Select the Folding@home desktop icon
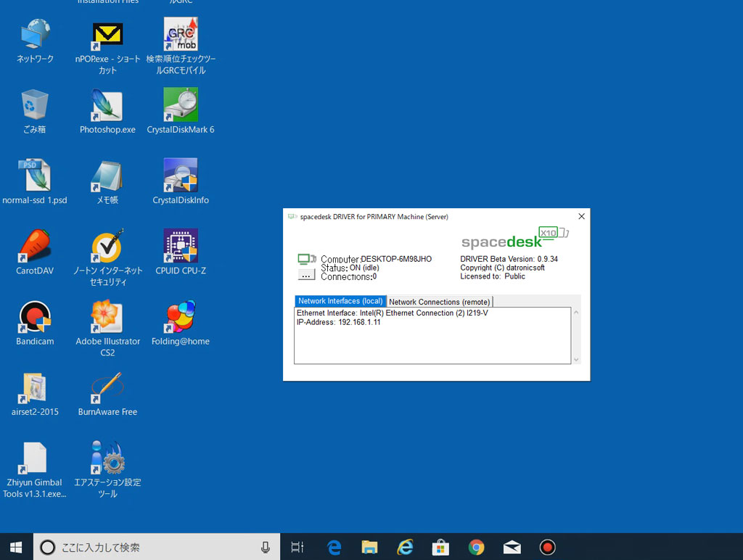Image resolution: width=743 pixels, height=560 pixels. 181,317
